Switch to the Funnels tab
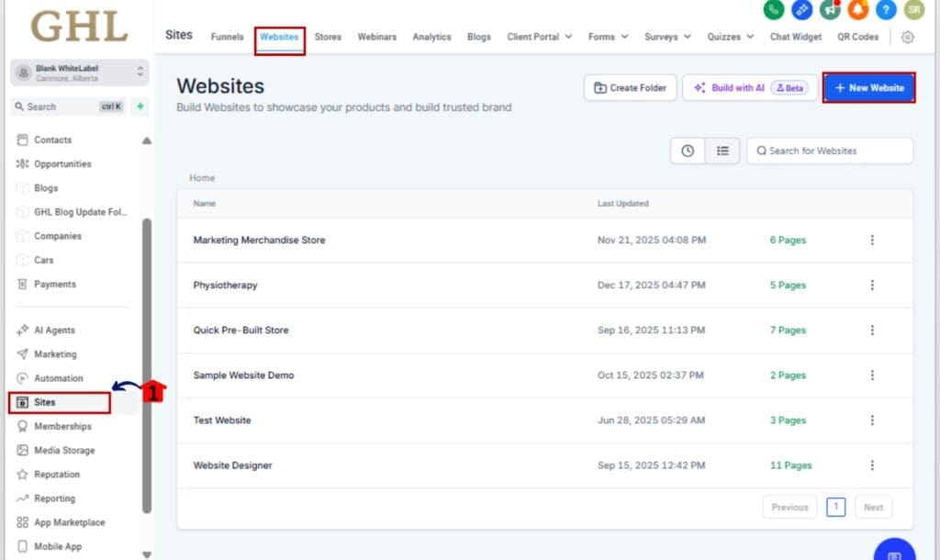This screenshot has height=560, width=940. pyautogui.click(x=227, y=37)
